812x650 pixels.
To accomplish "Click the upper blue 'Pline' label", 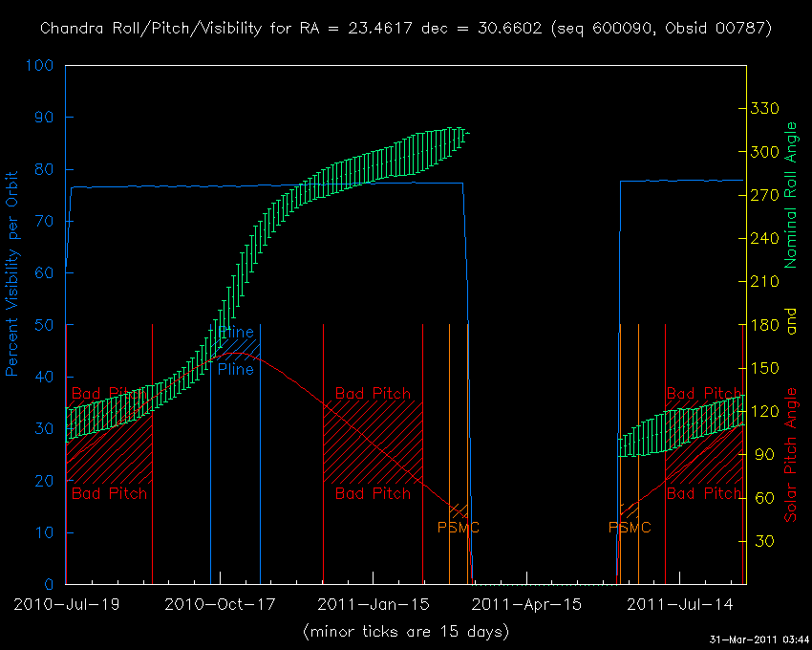I will [236, 333].
